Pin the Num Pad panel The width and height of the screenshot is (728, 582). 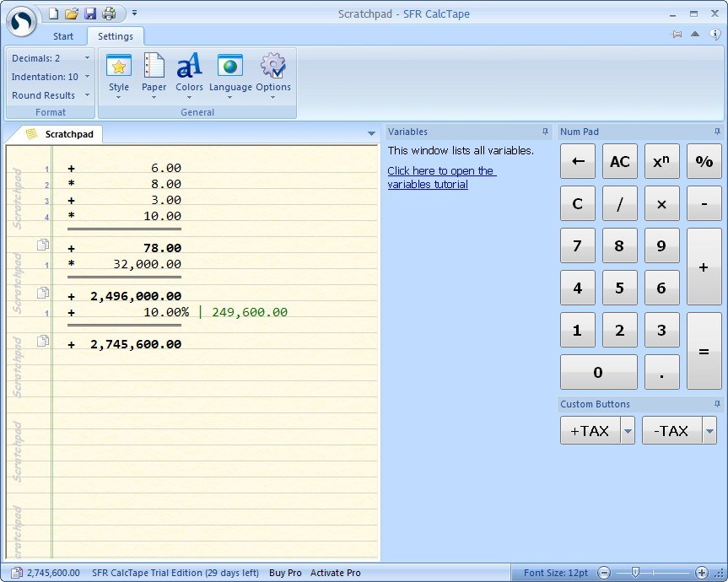[717, 132]
